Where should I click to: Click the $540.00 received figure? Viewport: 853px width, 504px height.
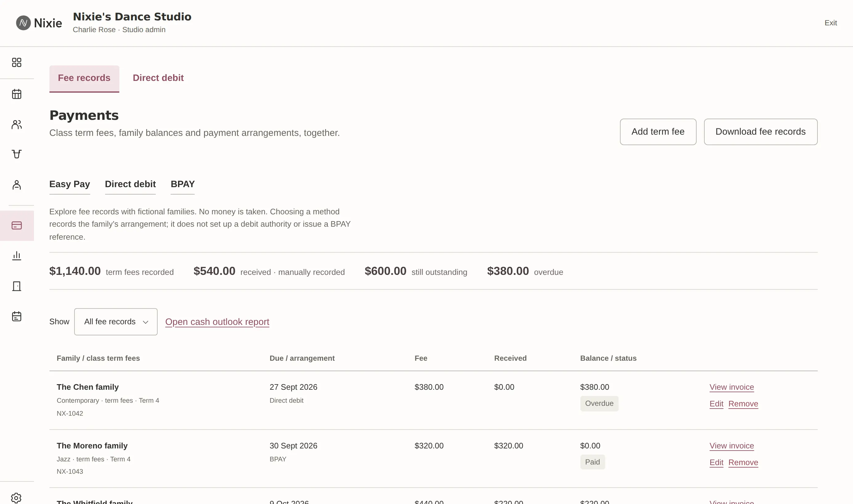pos(214,271)
